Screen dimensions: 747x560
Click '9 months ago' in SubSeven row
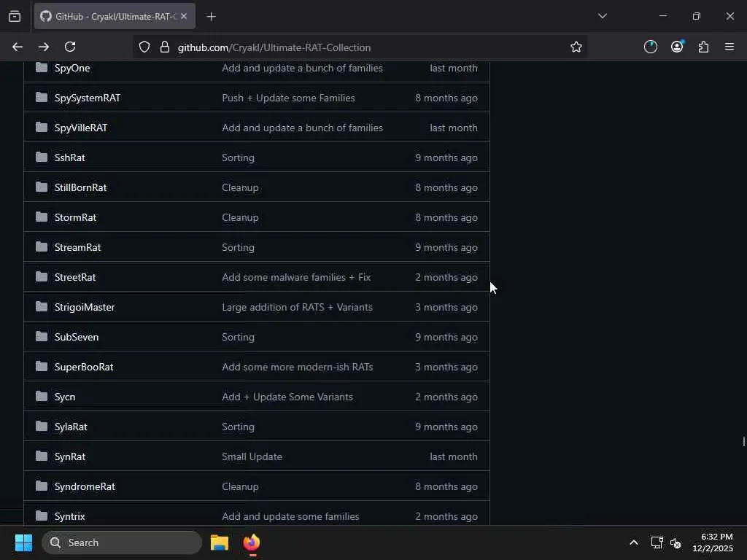446,337
